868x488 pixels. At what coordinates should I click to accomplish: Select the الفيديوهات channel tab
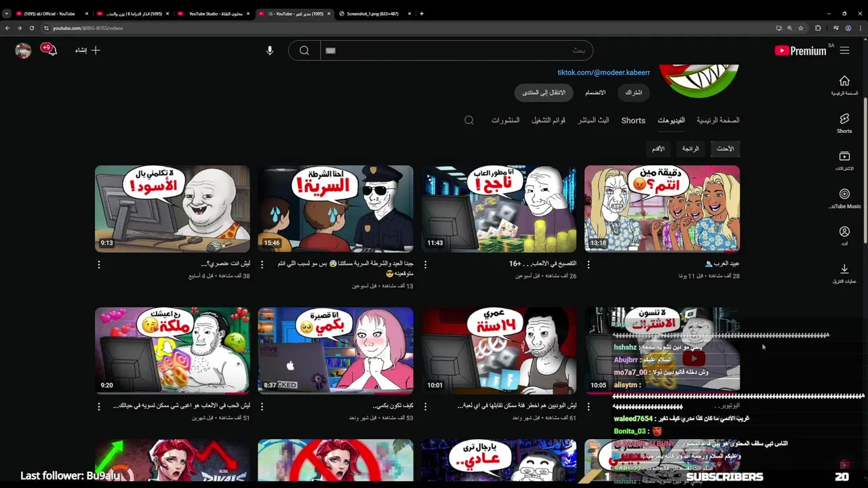click(x=671, y=120)
